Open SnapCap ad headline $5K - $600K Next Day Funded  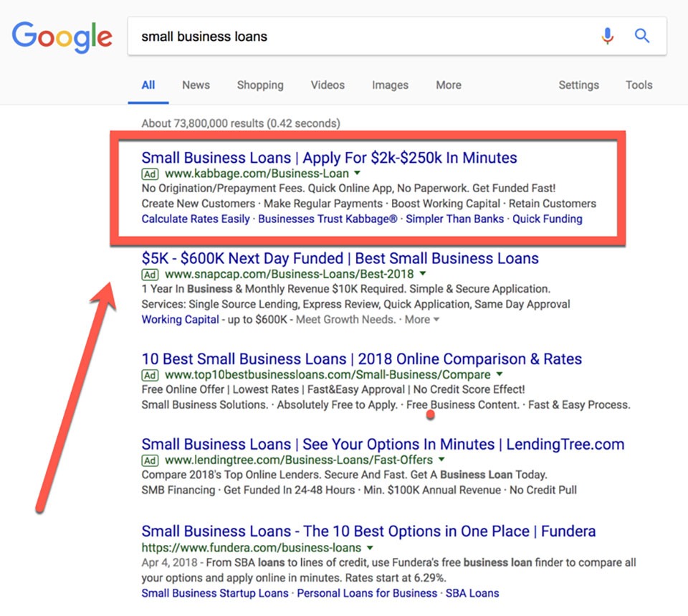pos(340,258)
